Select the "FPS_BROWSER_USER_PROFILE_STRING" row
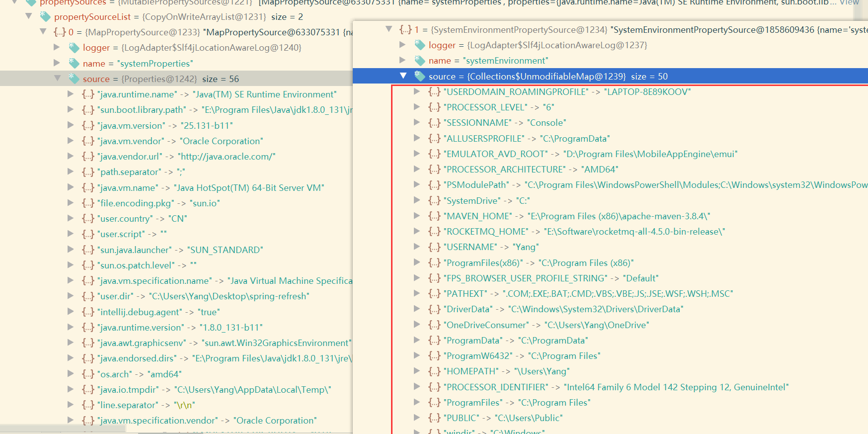Image resolution: width=868 pixels, height=434 pixels. pyautogui.click(x=551, y=278)
